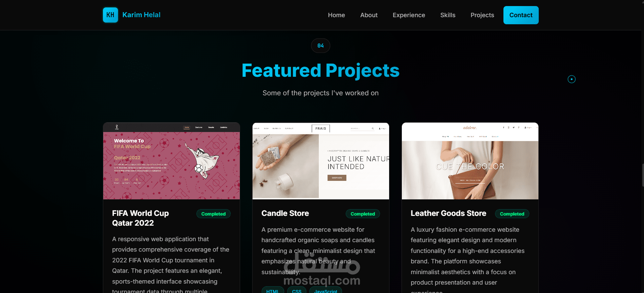The image size is (644, 293).
Task: Open the Leather Goods Store project thumbnail
Action: click(x=470, y=161)
